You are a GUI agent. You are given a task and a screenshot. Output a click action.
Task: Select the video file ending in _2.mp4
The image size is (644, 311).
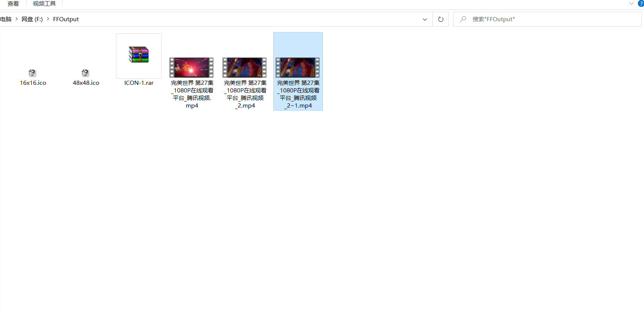[244, 67]
